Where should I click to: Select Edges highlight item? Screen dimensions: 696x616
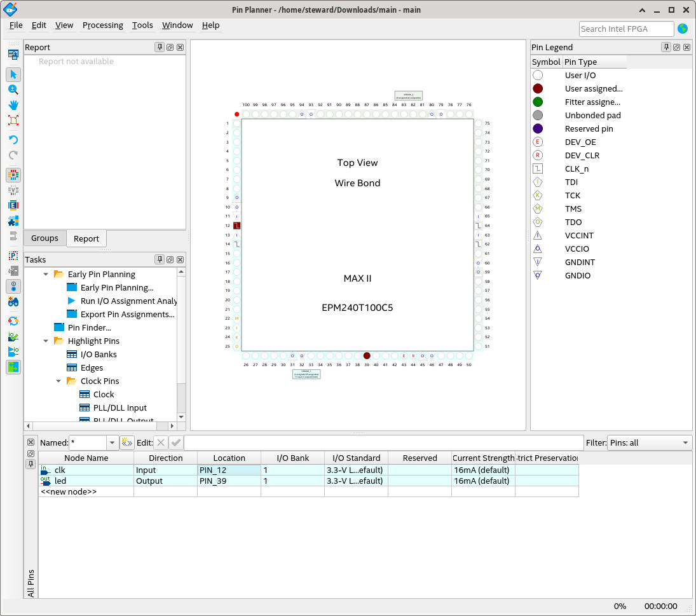[92, 367]
